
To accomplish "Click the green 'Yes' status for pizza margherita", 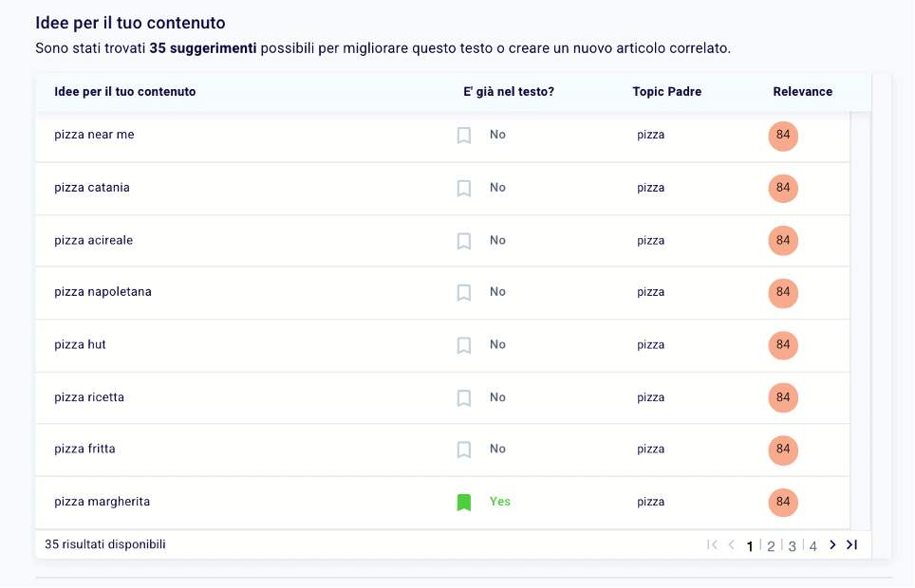I will (x=499, y=502).
